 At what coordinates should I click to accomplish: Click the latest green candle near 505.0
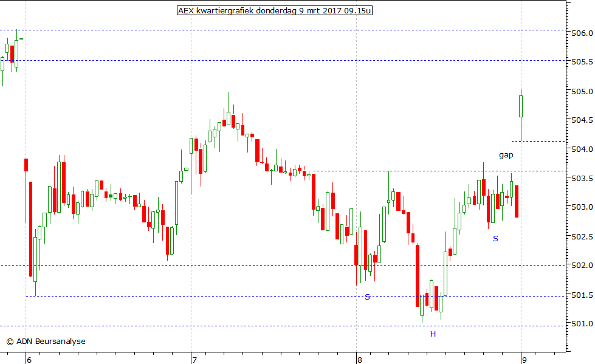[521, 106]
